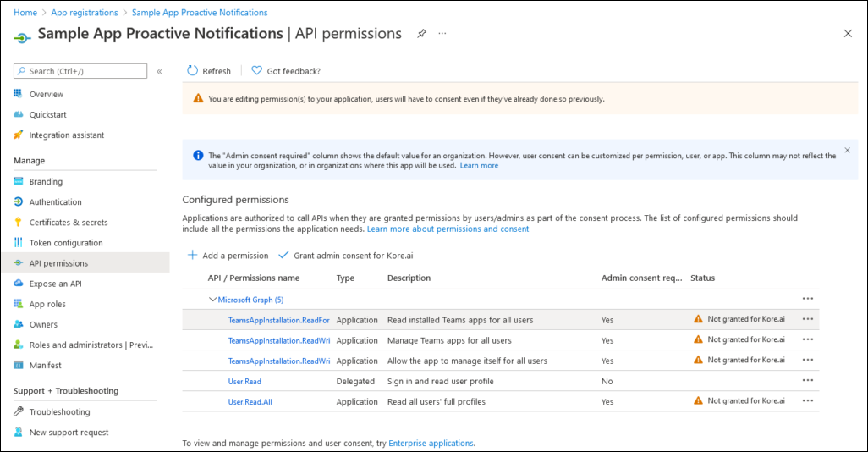The image size is (868, 452).
Task: Click Grant admin consent for Kore.ai
Action: click(346, 256)
